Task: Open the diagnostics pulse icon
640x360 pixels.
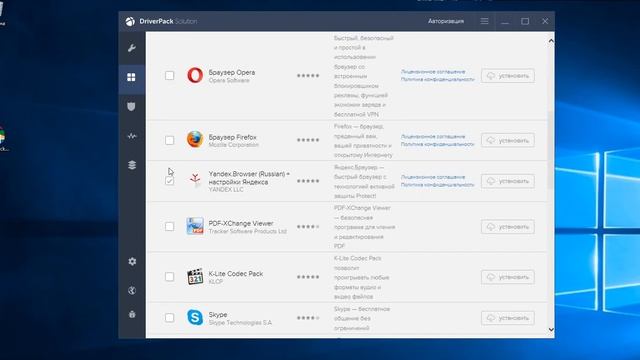Action: [131, 136]
